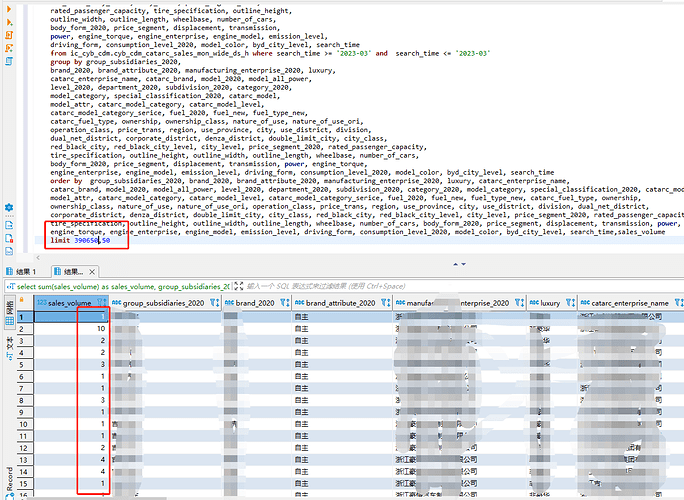Switch to the 结果 1 tab
This screenshot has height=500, width=684.
[21, 272]
